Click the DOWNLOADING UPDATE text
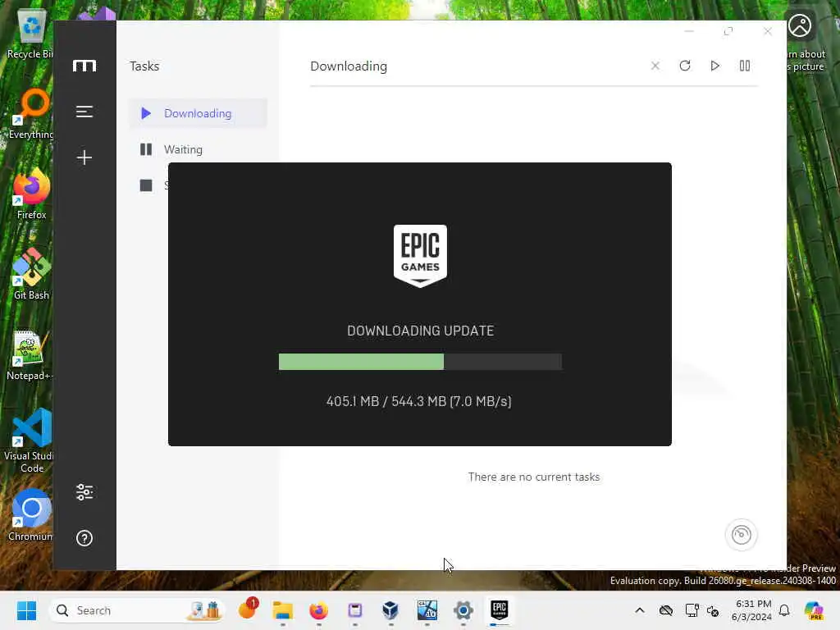The width and height of the screenshot is (840, 630). pos(420,331)
